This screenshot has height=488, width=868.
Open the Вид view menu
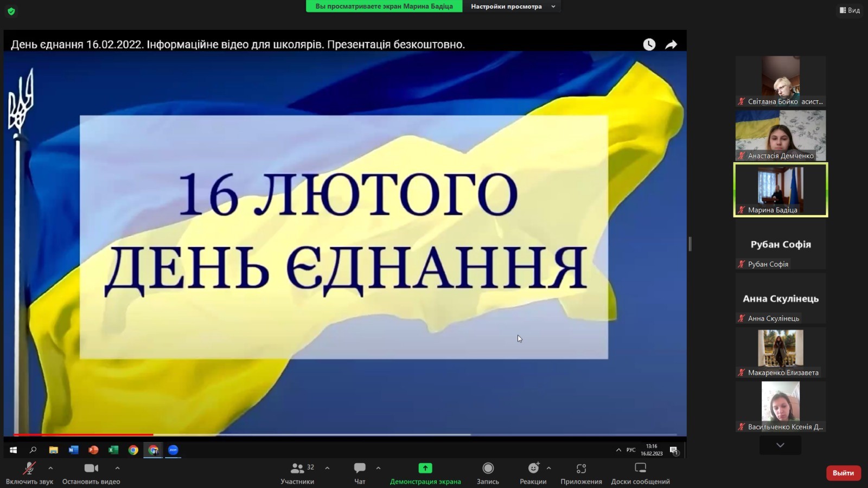tap(850, 10)
